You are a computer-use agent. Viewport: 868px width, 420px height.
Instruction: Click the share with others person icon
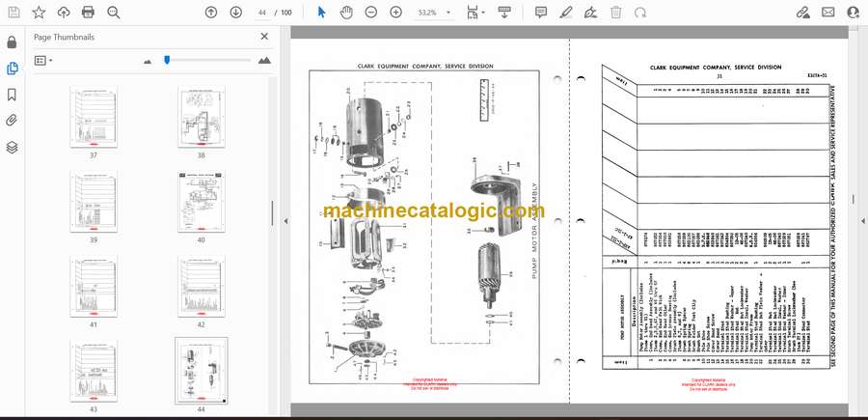coord(854,13)
